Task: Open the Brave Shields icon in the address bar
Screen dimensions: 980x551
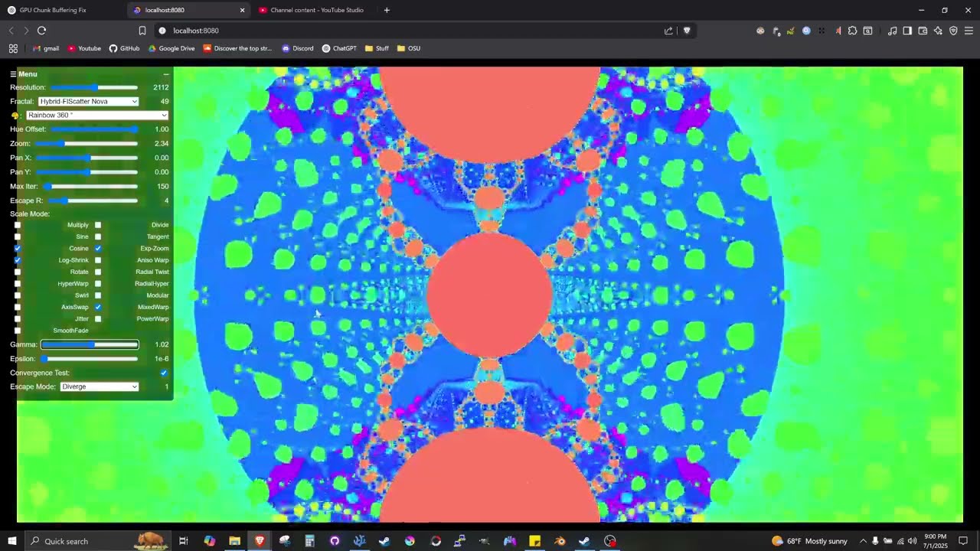Action: pyautogui.click(x=687, y=31)
